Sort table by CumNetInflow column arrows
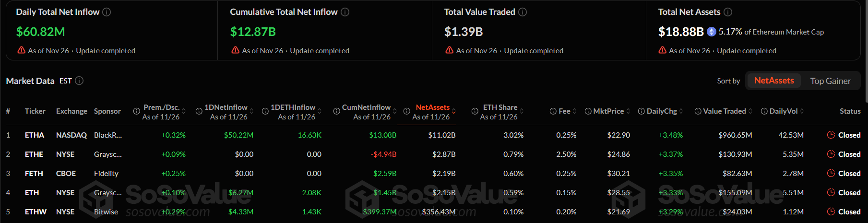 click(394, 111)
